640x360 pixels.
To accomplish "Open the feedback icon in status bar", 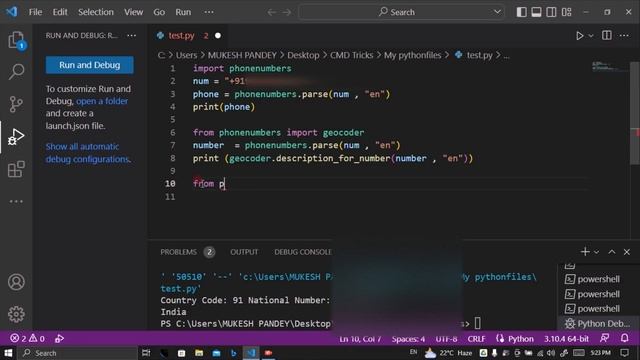I will [x=604, y=338].
